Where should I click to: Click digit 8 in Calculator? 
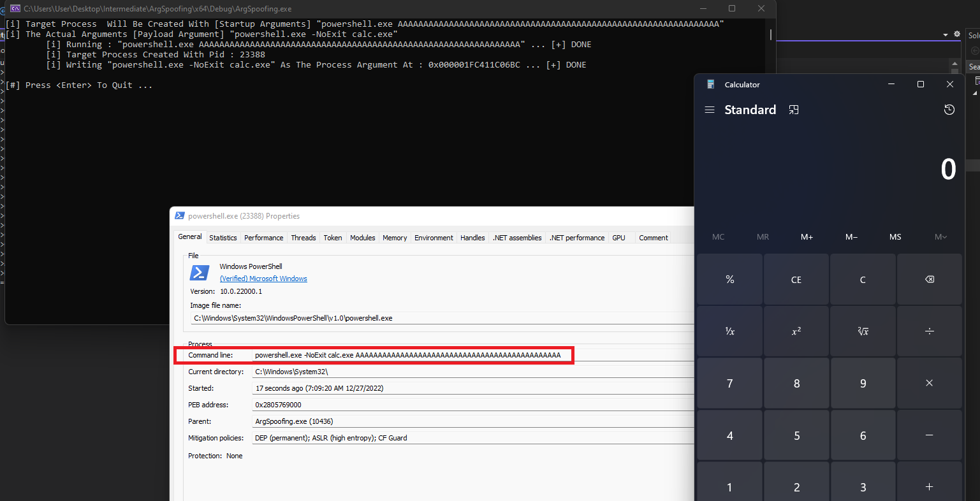[796, 383]
